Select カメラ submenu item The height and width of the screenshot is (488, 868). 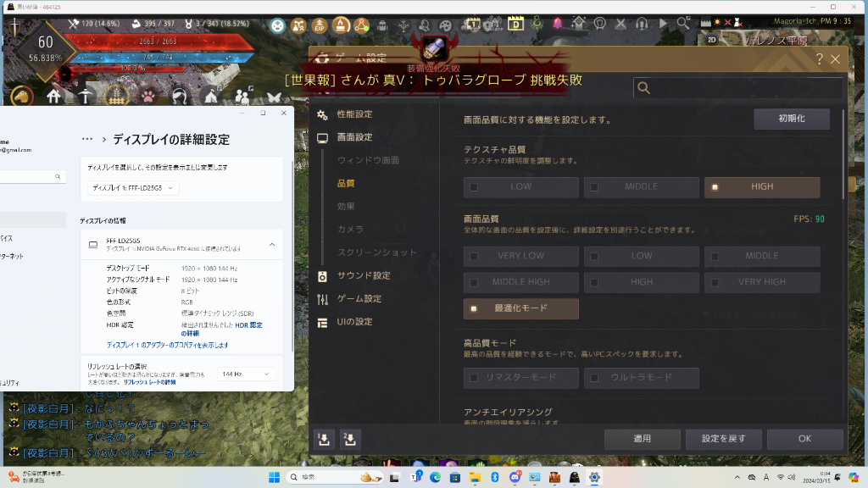(350, 229)
